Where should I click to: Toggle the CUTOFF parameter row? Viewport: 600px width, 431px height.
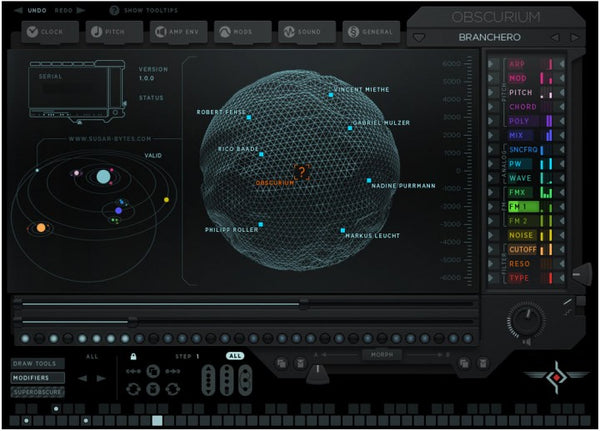point(522,249)
